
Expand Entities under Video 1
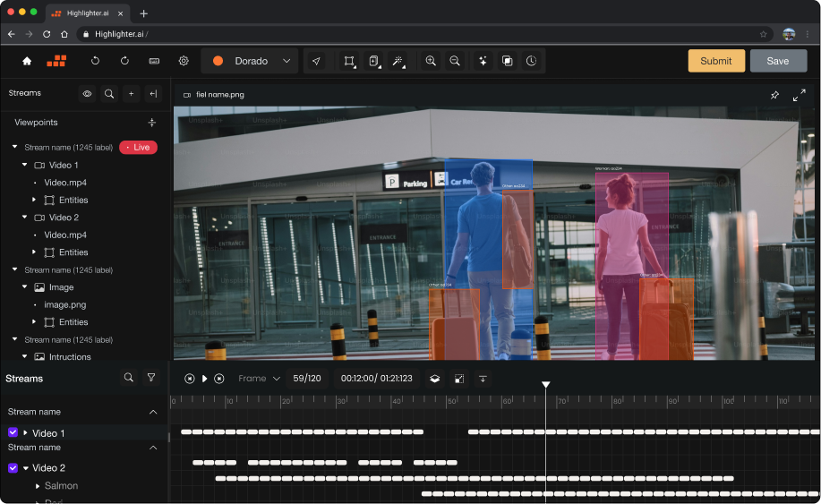(34, 200)
